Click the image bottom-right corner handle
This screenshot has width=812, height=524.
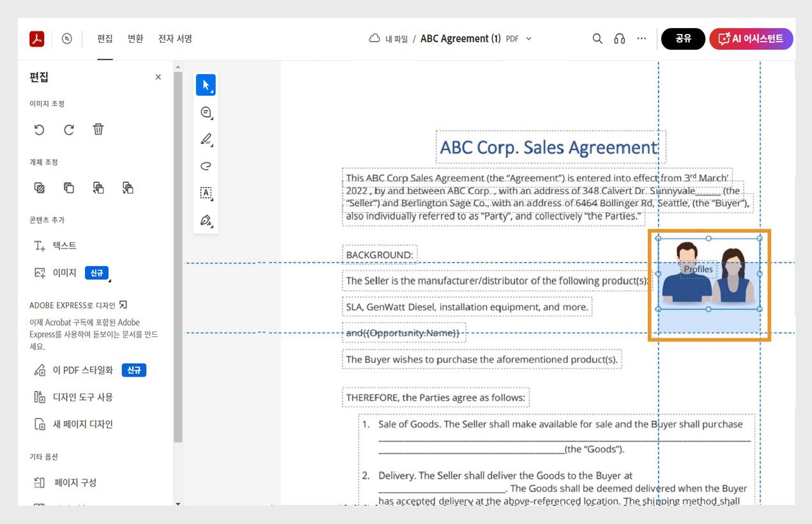(760, 309)
